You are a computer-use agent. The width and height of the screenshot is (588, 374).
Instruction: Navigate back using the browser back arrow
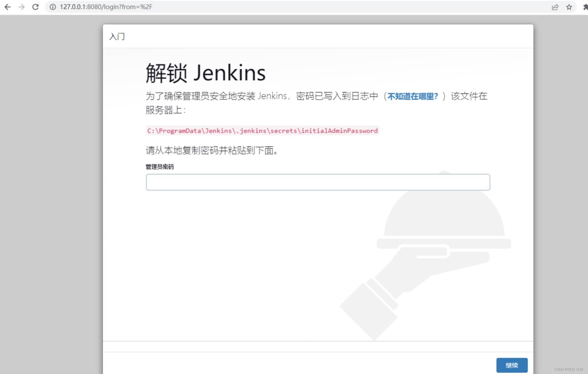pos(7,7)
